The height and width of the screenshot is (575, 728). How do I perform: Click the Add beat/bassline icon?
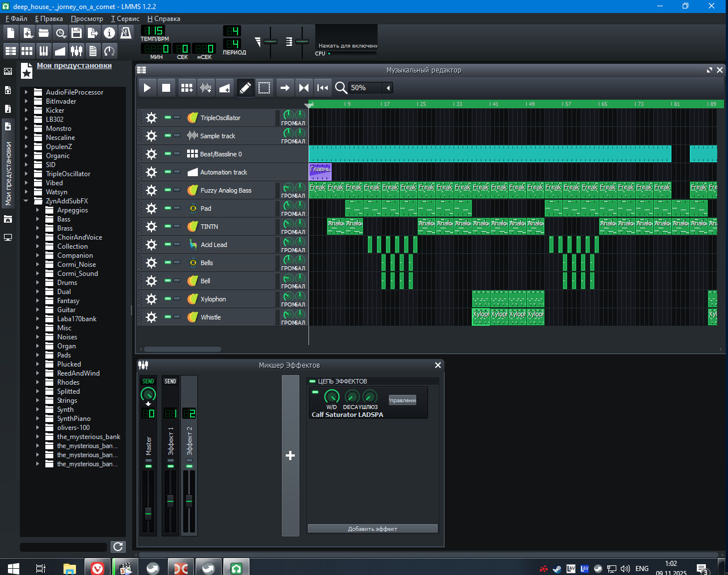(x=187, y=88)
